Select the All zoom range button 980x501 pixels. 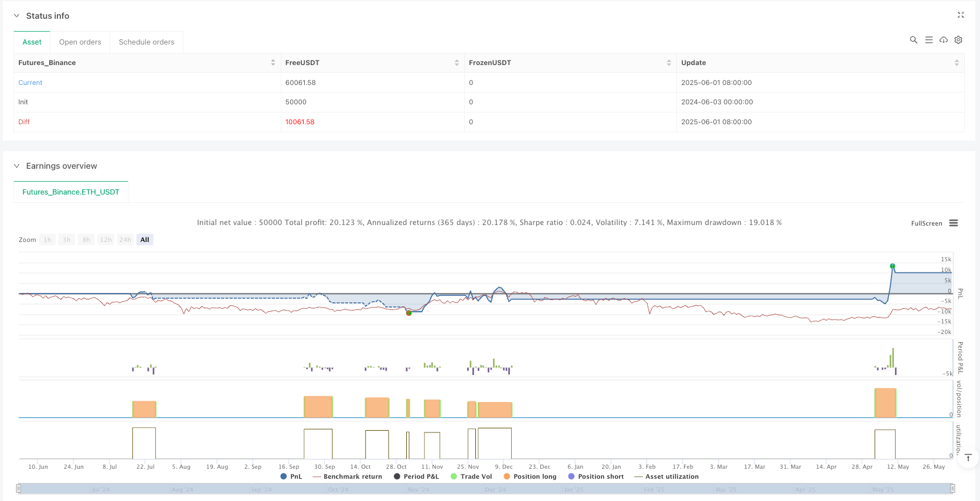point(145,240)
